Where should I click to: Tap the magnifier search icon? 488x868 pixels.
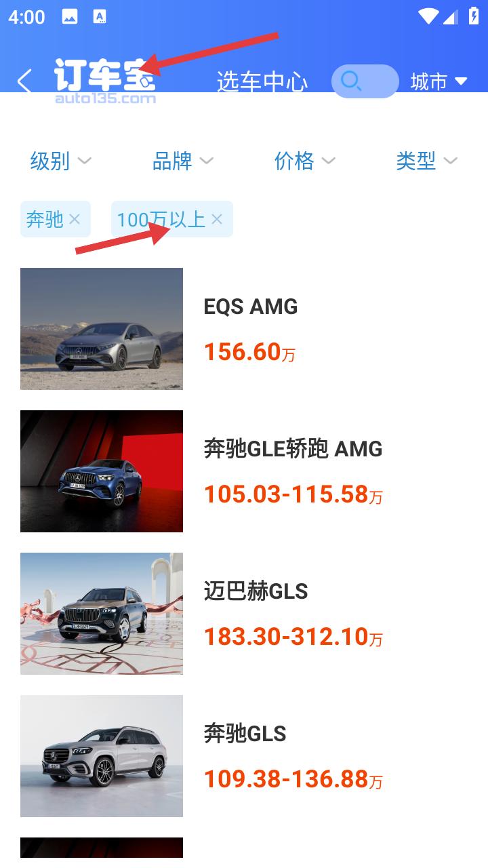click(351, 81)
